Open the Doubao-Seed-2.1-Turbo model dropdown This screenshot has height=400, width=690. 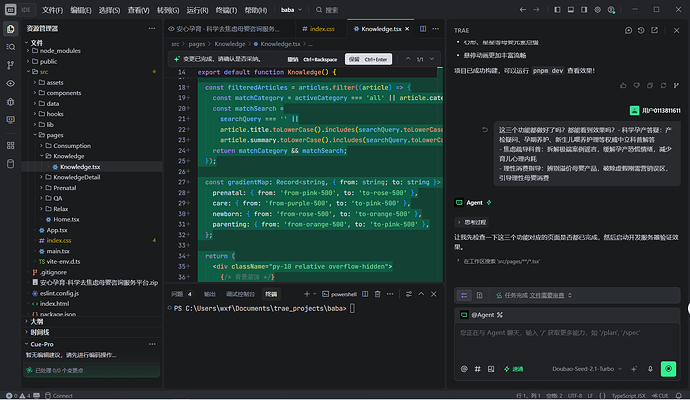coord(587,369)
